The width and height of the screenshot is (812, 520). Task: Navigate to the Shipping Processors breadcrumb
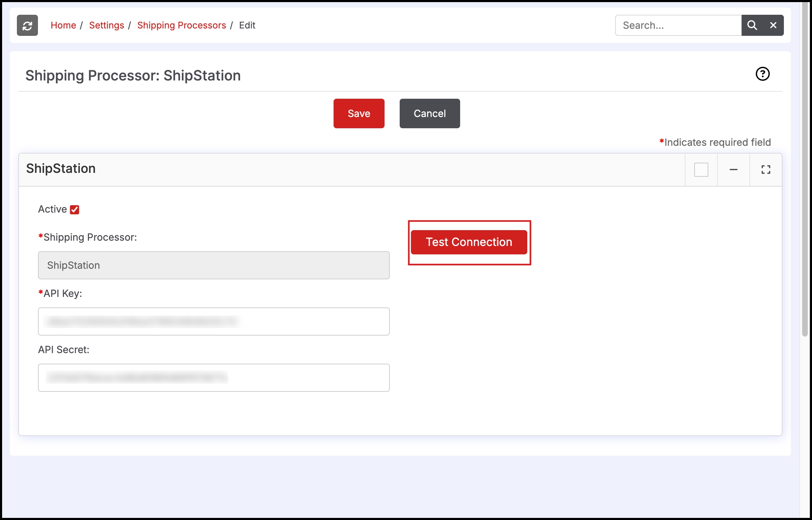(x=181, y=25)
